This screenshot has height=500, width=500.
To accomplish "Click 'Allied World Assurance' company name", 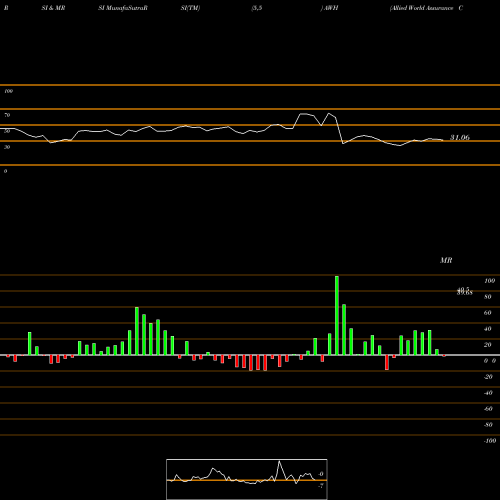I will [421, 8].
